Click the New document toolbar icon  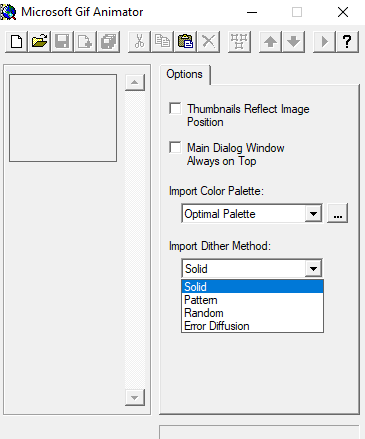17,42
